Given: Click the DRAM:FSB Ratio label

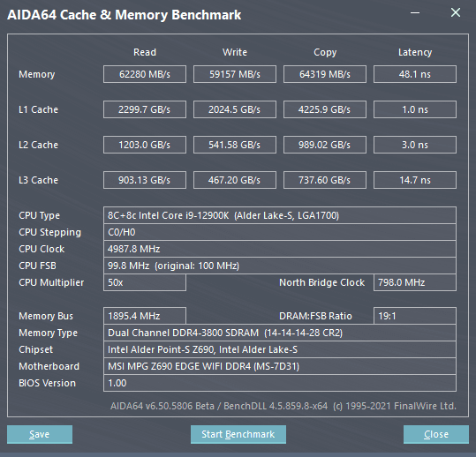Looking at the screenshot, I should (315, 316).
